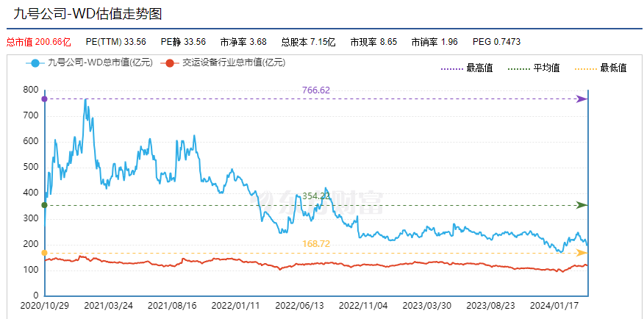The image size is (644, 319).
Task: Click the 200 y-axis label
Action: pyautogui.click(x=29, y=244)
